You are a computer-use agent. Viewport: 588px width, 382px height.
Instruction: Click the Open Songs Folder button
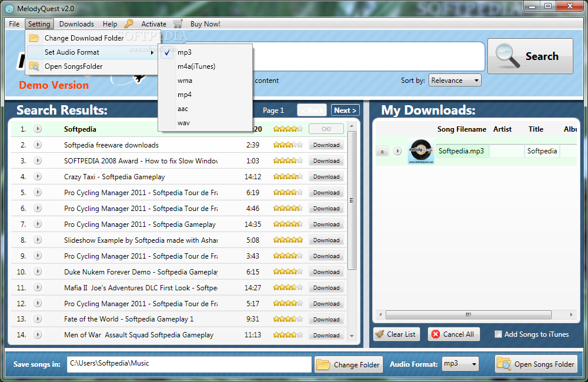536,364
